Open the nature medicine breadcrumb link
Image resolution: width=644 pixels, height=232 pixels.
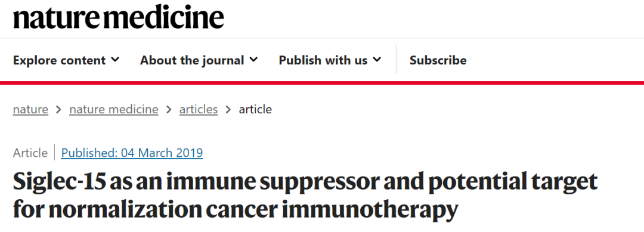click(114, 109)
